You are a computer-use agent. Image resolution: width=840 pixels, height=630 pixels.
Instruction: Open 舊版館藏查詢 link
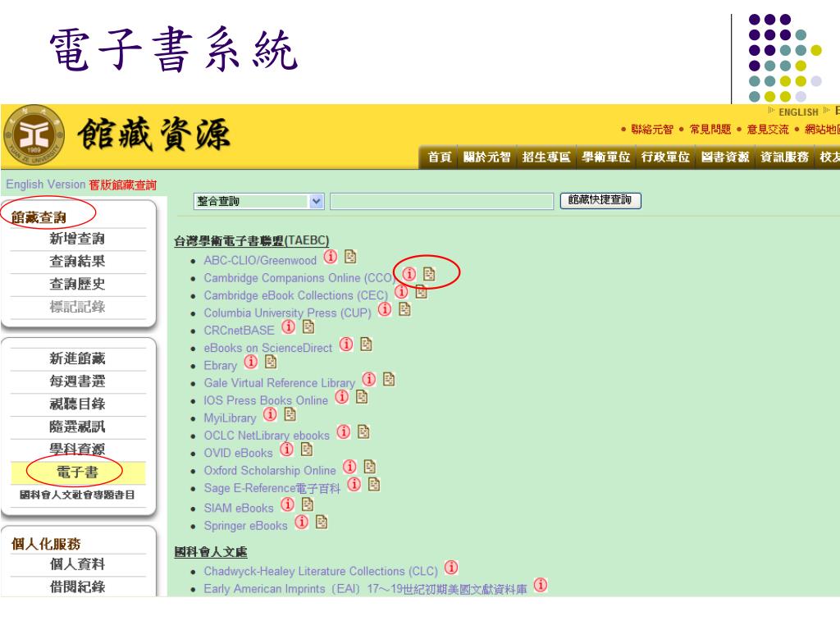pyautogui.click(x=123, y=185)
